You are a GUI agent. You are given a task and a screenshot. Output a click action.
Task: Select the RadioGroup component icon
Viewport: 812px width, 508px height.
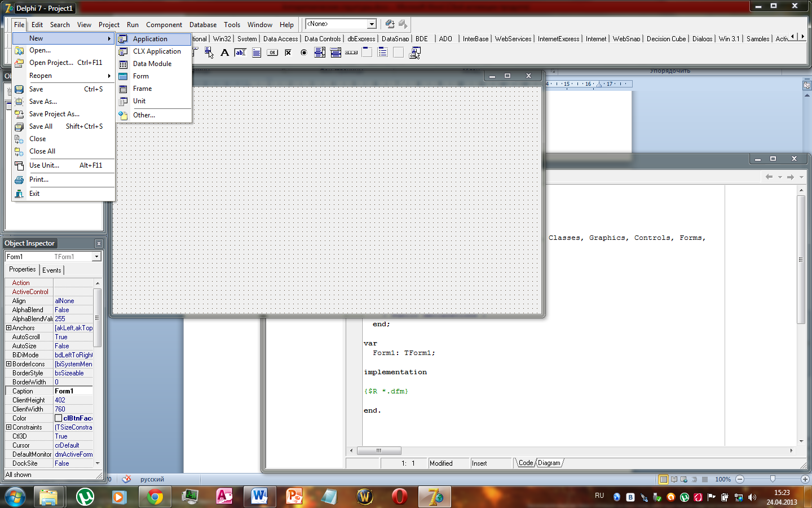click(x=383, y=52)
